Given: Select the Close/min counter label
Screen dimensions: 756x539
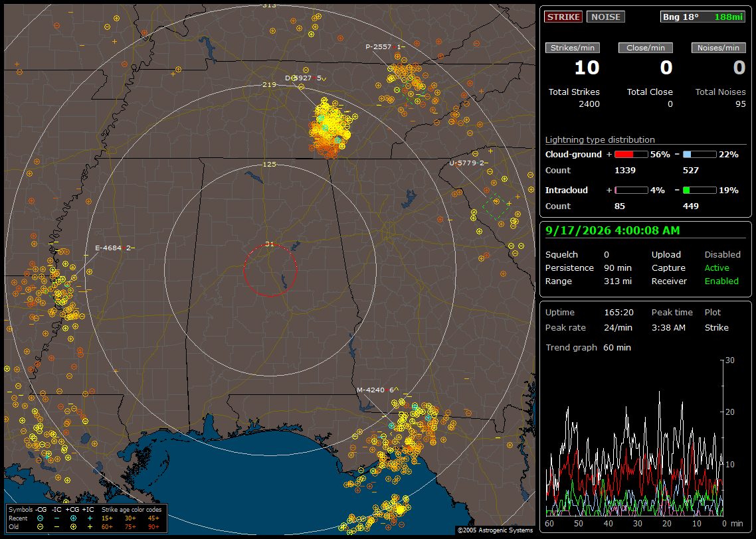Looking at the screenshot, I should click(x=646, y=48).
